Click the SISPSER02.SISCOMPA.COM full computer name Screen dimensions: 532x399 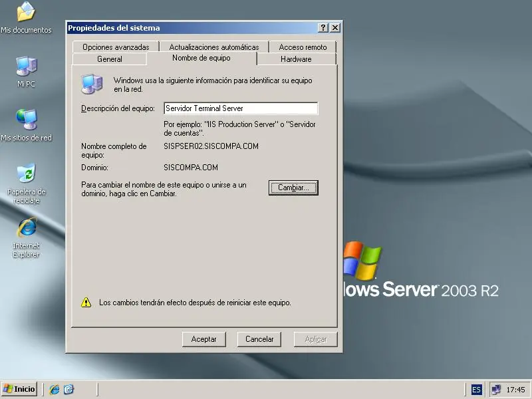click(x=211, y=146)
